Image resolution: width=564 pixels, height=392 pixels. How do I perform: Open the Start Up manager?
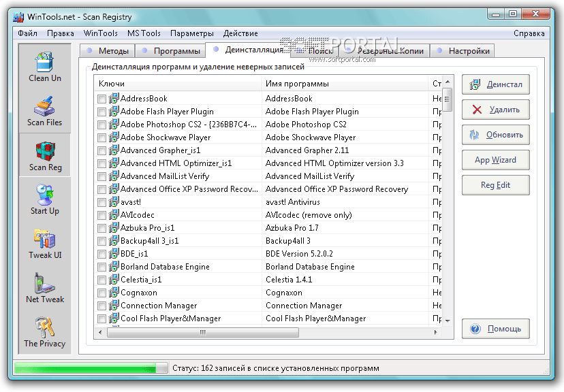(44, 199)
